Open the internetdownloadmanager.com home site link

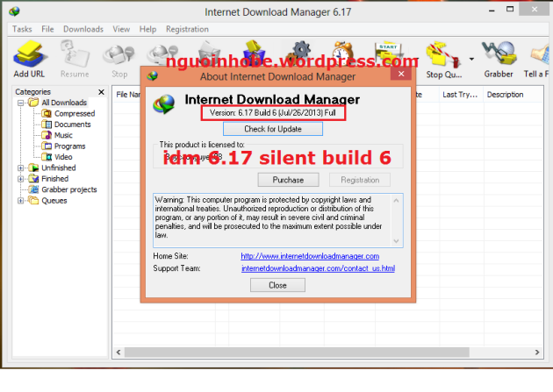[310, 256]
